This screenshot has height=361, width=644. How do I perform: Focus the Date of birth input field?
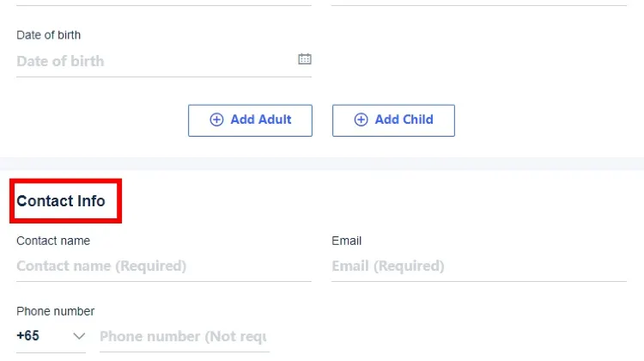coord(164,61)
